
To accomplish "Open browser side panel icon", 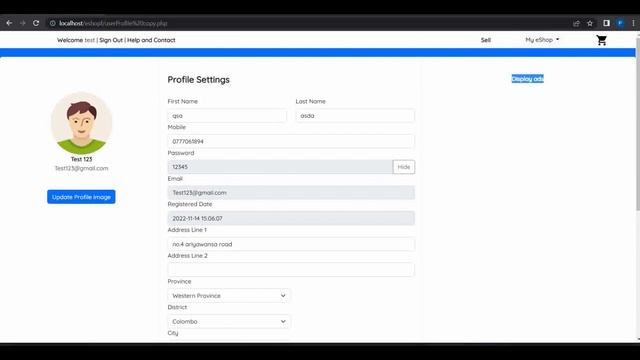I will click(607, 23).
